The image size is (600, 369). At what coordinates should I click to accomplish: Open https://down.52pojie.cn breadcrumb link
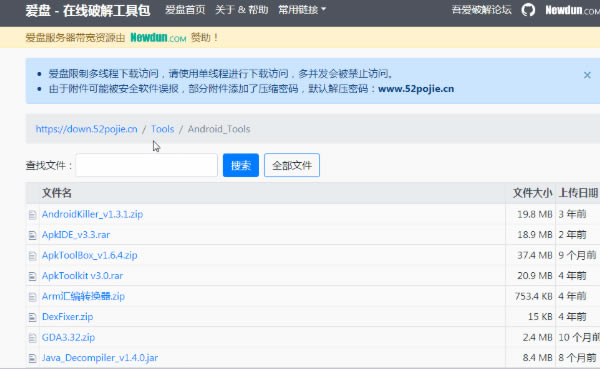tap(86, 129)
